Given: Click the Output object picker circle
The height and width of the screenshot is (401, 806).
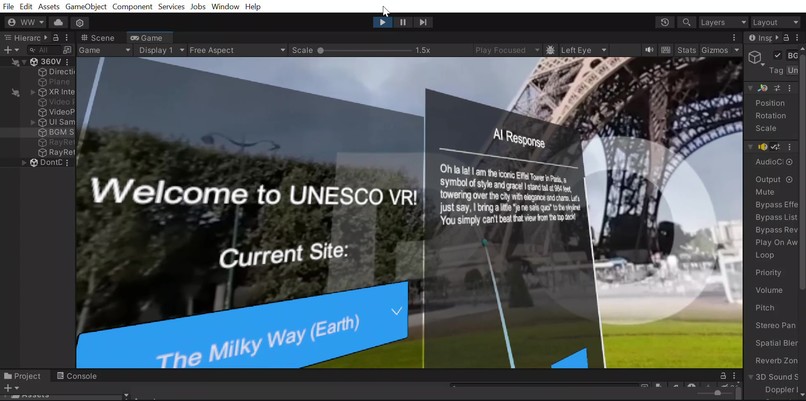Looking at the screenshot, I should [789, 179].
